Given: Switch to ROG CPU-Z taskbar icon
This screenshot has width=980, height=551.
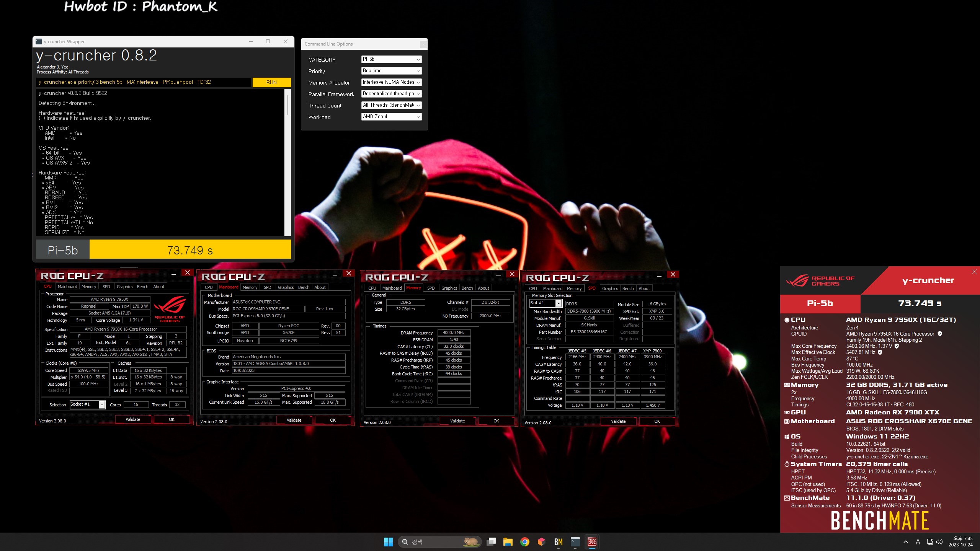Looking at the screenshot, I should point(592,542).
